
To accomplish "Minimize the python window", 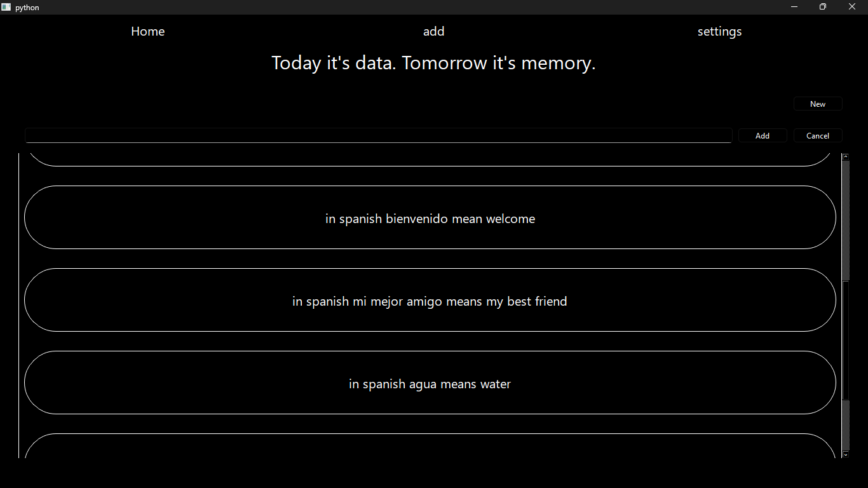I will click(794, 7).
